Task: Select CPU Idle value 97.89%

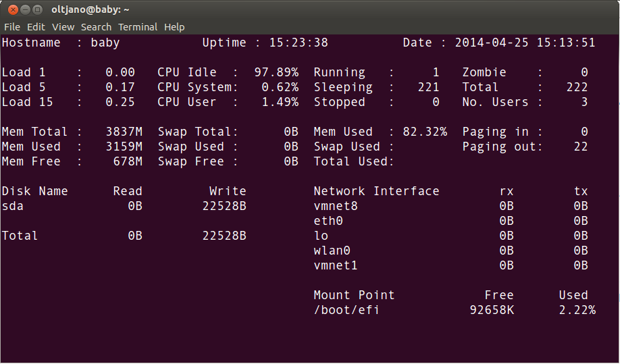Action: 276,72
